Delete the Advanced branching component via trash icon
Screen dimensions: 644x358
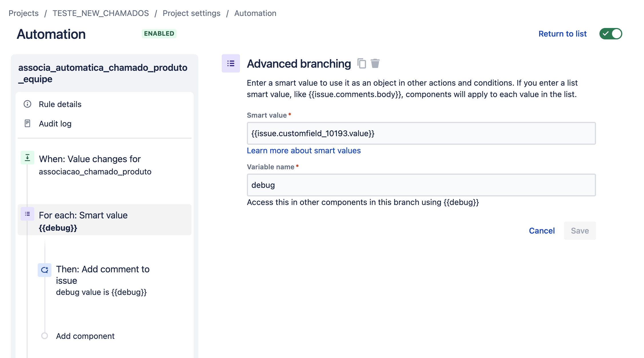(x=375, y=63)
